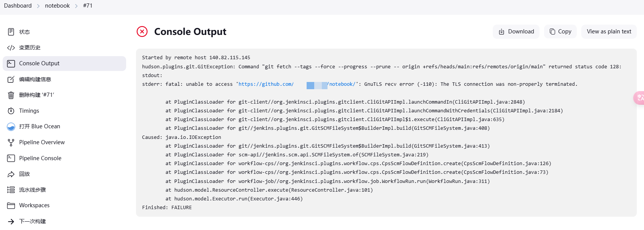
Task: Click the Blue Ocean globe icon
Action: point(11,127)
